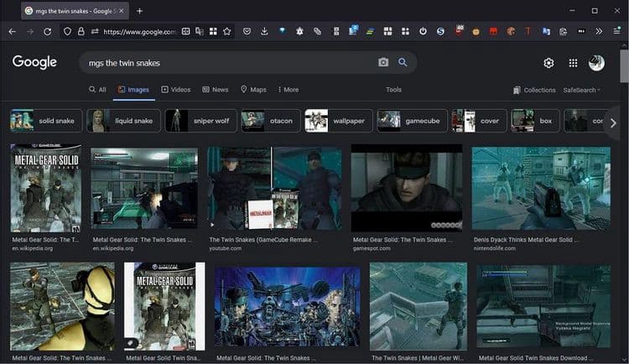Click the translate page icon in the address bar

click(x=200, y=31)
